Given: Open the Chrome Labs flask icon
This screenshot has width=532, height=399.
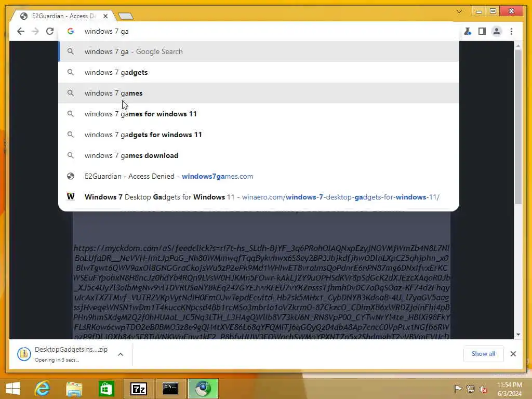Looking at the screenshot, I should (x=468, y=31).
